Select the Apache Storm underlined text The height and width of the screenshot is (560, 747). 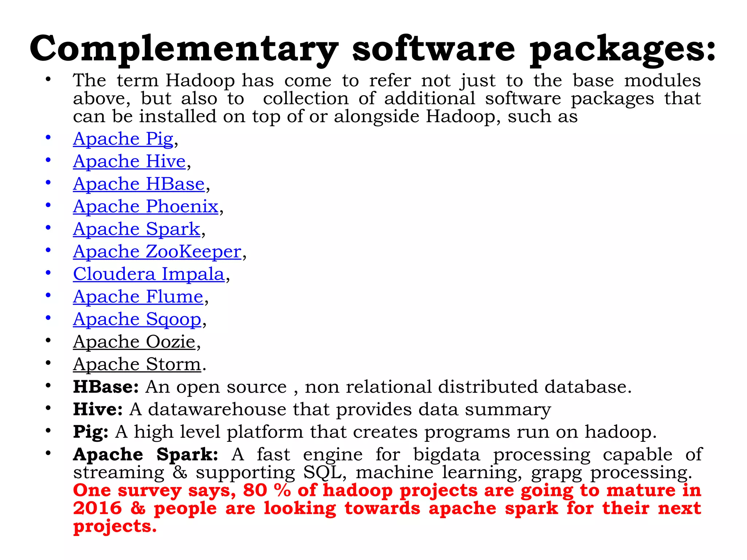pos(137,365)
